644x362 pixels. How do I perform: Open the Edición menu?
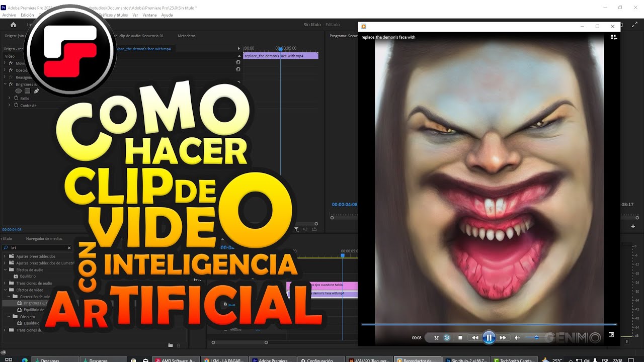coord(27,15)
